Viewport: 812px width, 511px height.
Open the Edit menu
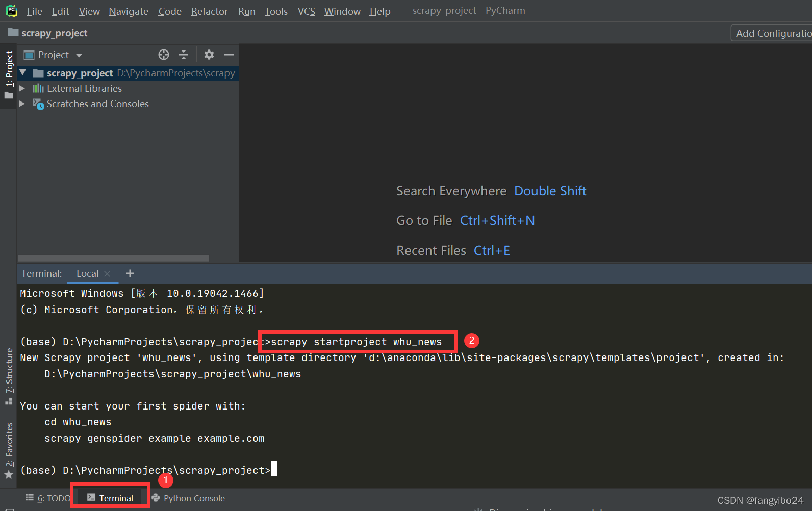(x=60, y=11)
